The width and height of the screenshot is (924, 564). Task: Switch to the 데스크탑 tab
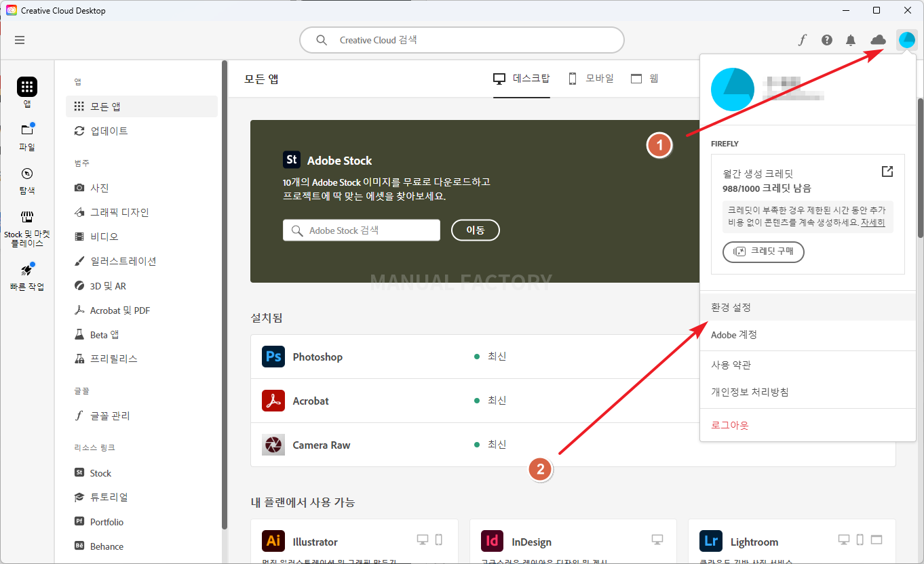[x=521, y=79]
